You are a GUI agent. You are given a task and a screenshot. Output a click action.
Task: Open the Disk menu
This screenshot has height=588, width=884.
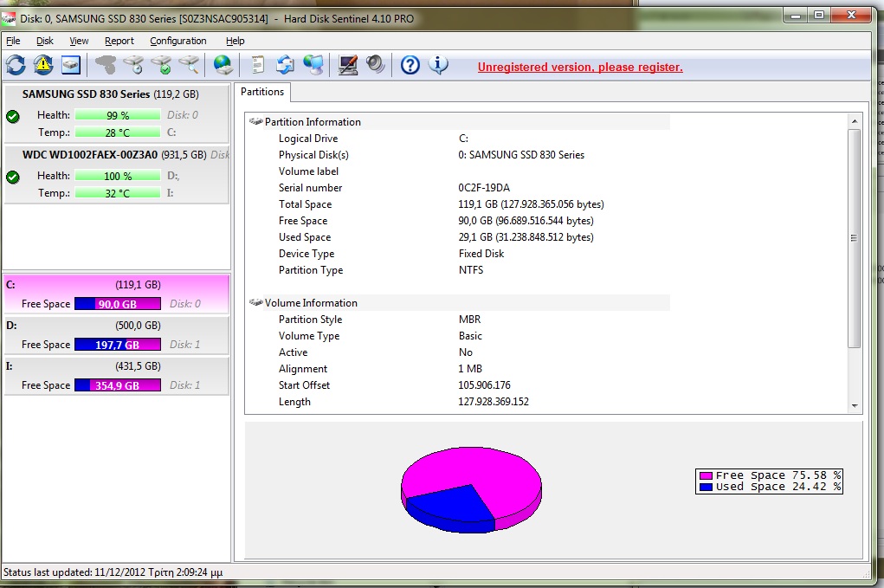pyautogui.click(x=45, y=41)
